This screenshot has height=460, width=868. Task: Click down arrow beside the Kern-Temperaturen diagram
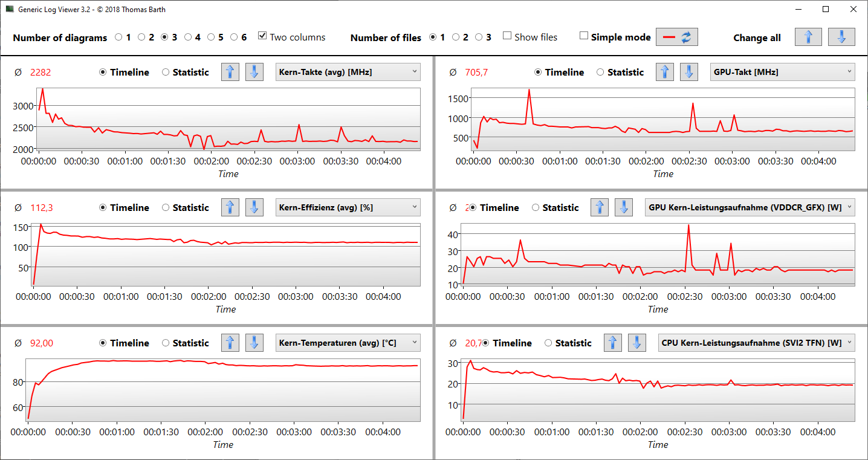[254, 343]
